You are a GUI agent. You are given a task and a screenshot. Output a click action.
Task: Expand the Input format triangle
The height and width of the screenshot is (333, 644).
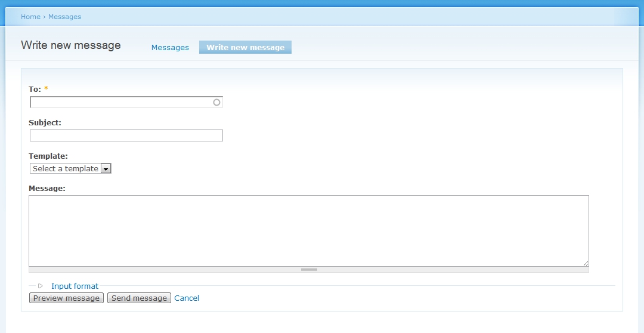tap(41, 286)
